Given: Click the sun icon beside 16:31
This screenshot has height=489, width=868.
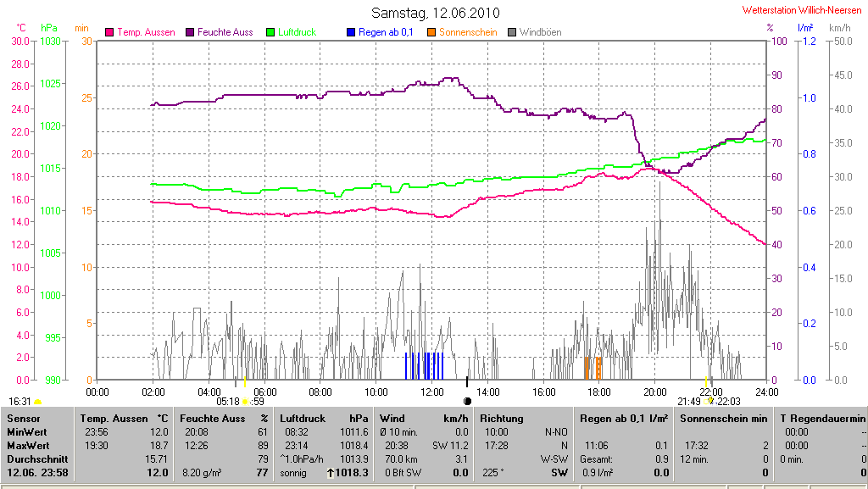Looking at the screenshot, I should tap(37, 402).
